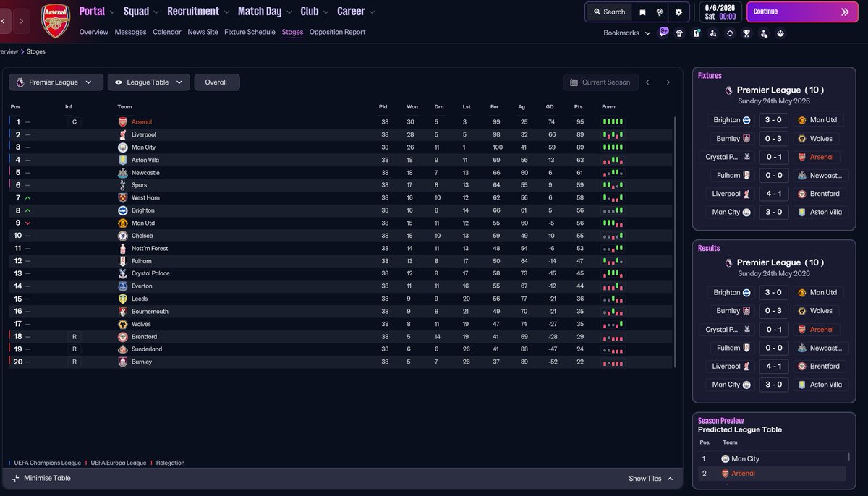
Task: Click the Arsenal club badge in the header
Action: tap(55, 21)
